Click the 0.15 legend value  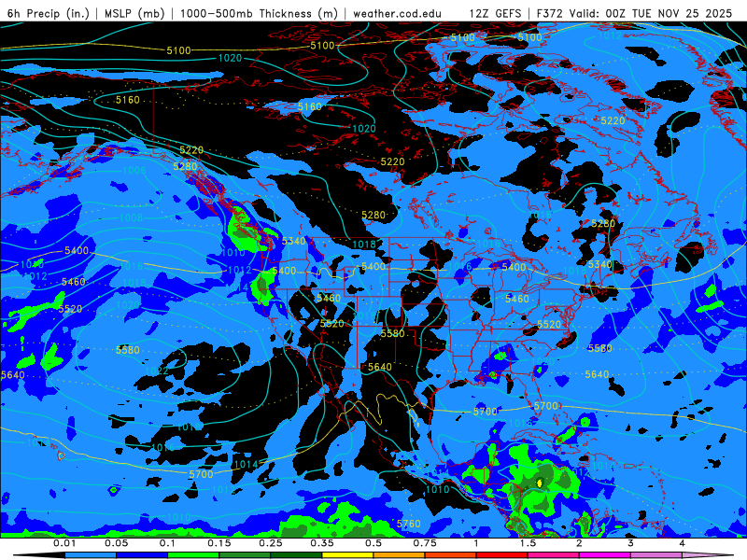[219, 543]
